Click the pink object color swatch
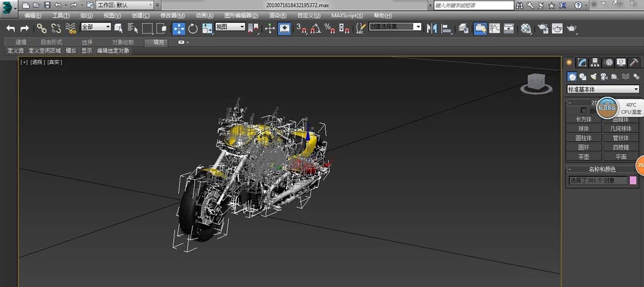Screen dimensions: 644x287 [633, 180]
